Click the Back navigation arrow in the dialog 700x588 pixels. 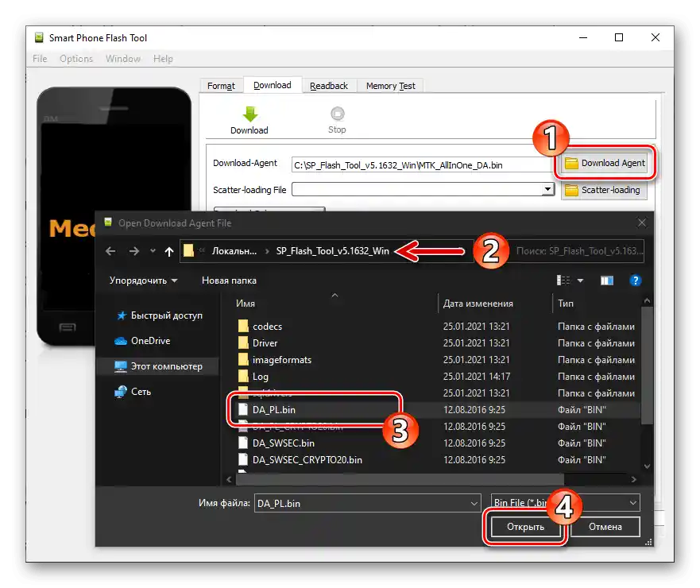(x=110, y=250)
